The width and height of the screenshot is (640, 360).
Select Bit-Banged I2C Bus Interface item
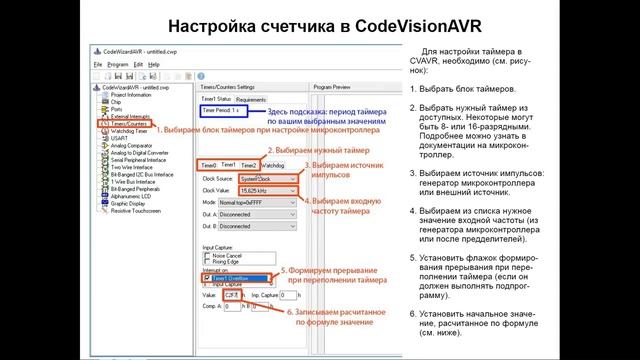tap(142, 175)
